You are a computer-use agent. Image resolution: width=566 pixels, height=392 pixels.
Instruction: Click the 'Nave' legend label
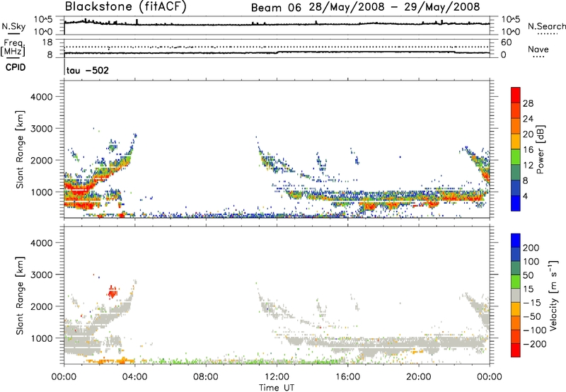click(x=538, y=50)
